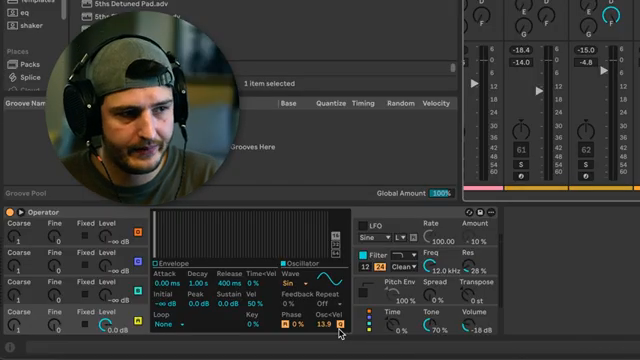
Task: Sort grooves by Velocity column
Action: [436, 104]
